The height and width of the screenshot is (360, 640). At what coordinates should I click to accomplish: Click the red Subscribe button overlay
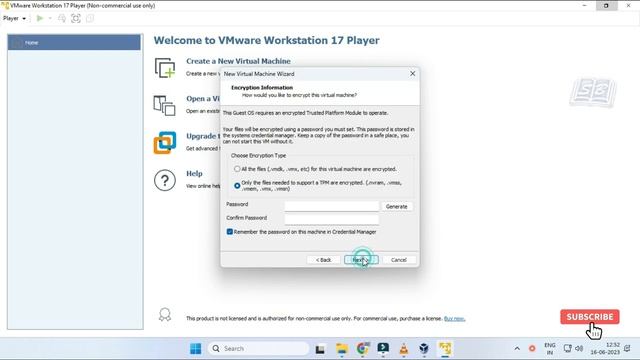tap(590, 317)
